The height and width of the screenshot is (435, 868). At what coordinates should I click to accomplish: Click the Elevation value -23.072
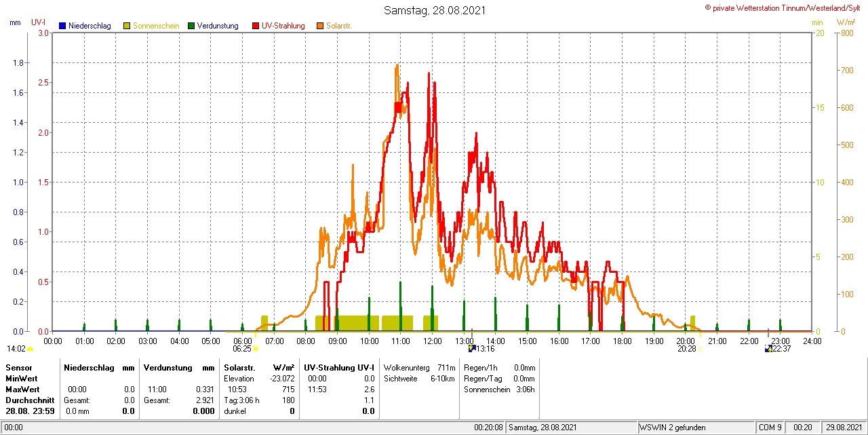pos(281,379)
